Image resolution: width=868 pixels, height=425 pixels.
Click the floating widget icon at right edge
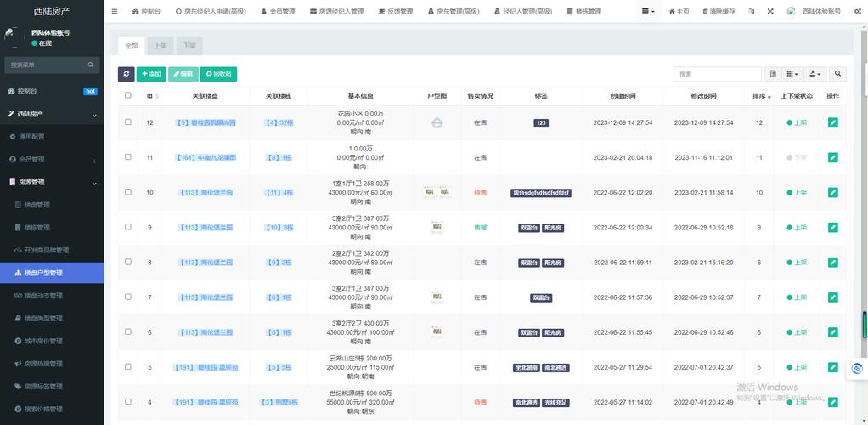tap(858, 369)
